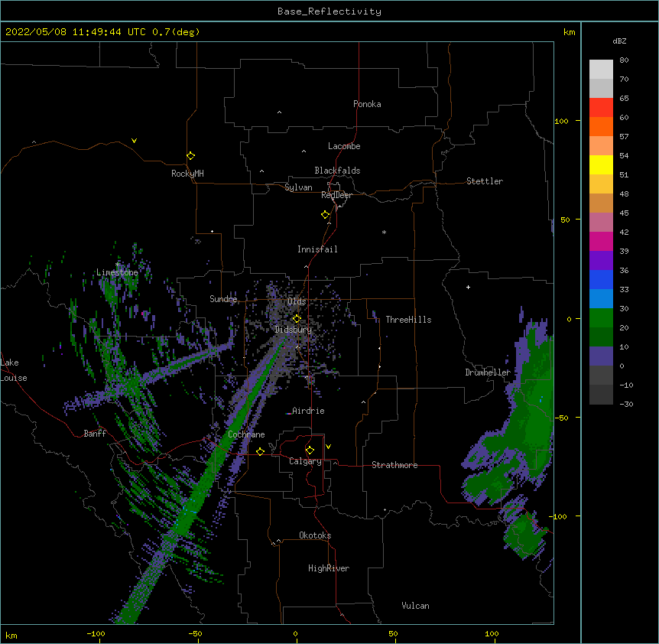659x644 pixels.
Task: Click the Okotoks label
Action: click(x=315, y=535)
